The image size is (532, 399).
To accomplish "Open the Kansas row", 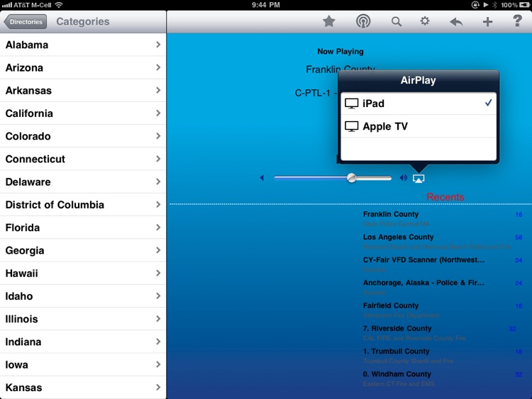I will click(83, 388).
